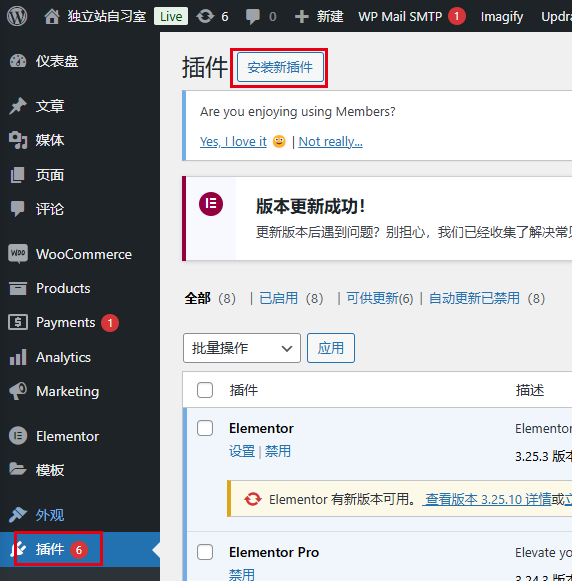Viewport: 572px width, 581px height.
Task: Filter plugins by 自动更新已禁用
Action: [474, 298]
